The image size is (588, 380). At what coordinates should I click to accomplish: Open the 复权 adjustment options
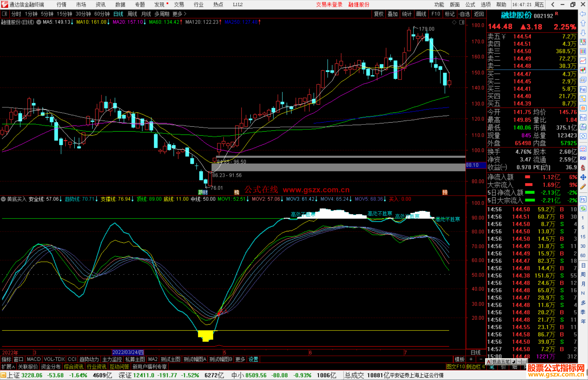pos(379,14)
